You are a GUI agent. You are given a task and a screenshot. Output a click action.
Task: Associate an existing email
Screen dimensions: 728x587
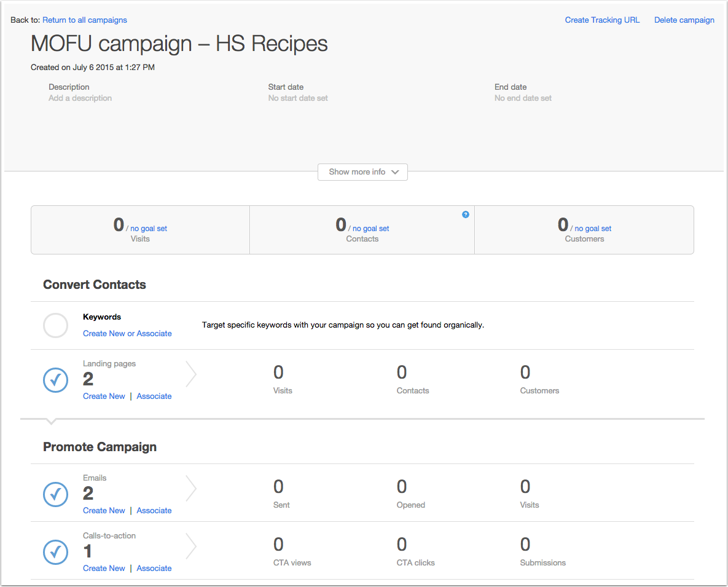[154, 510]
